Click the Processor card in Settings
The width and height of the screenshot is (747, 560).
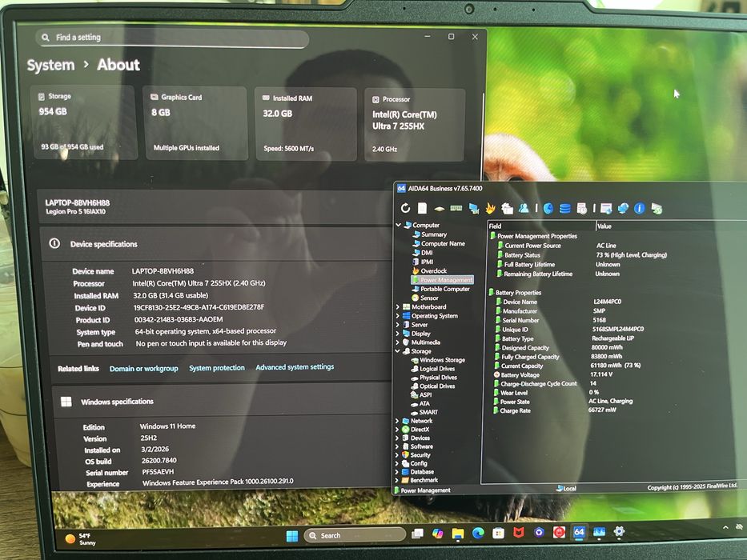(x=415, y=126)
